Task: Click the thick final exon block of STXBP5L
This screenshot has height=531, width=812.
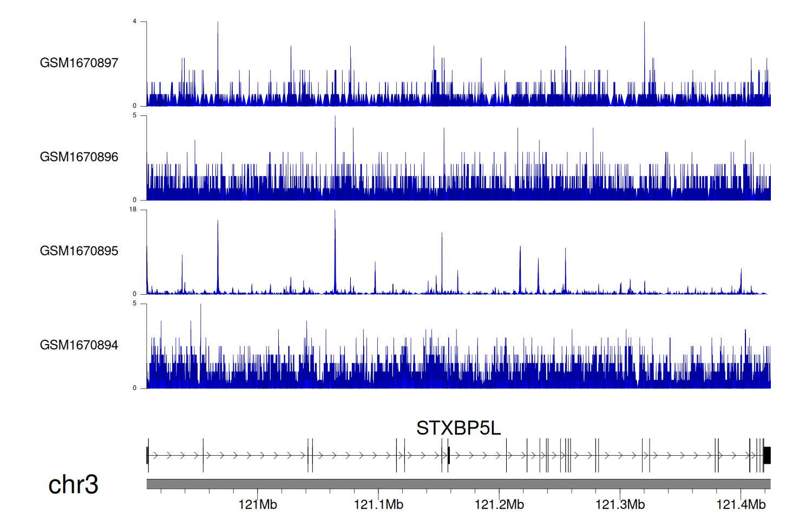Action: (767, 455)
